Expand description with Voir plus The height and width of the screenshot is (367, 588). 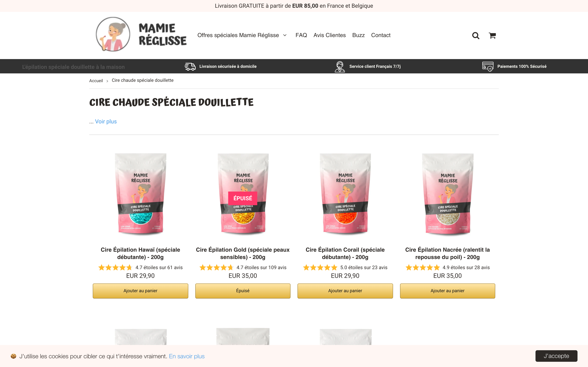(x=106, y=121)
